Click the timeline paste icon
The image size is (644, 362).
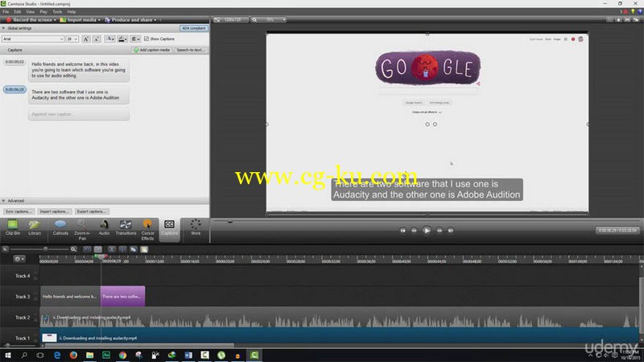(144, 249)
